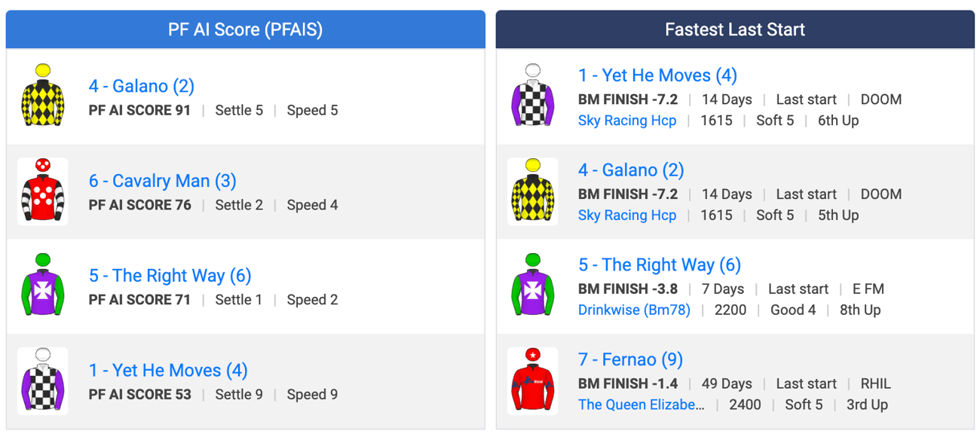980x440 pixels.
Task: Click Yet He Moves checkered silks in PF AI Score
Action: tap(43, 381)
